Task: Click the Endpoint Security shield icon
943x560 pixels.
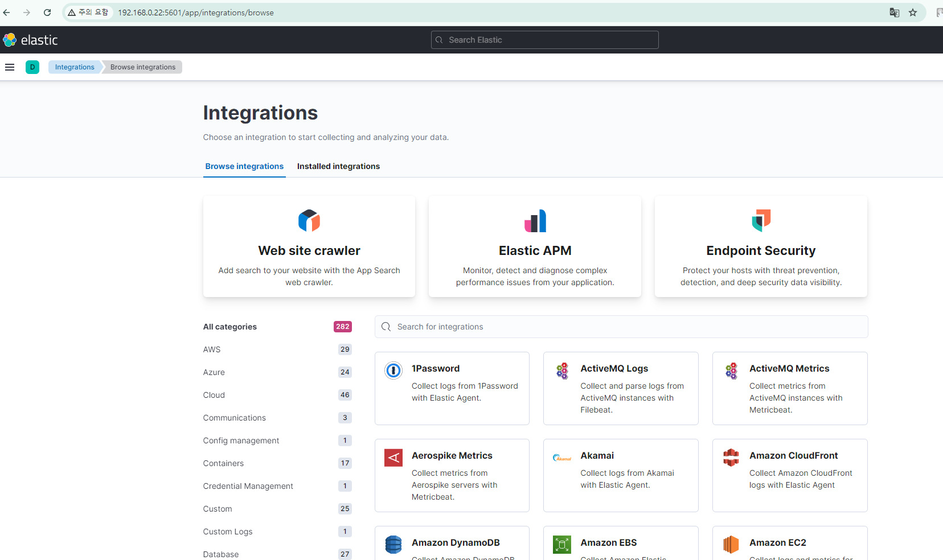Action: (x=761, y=221)
